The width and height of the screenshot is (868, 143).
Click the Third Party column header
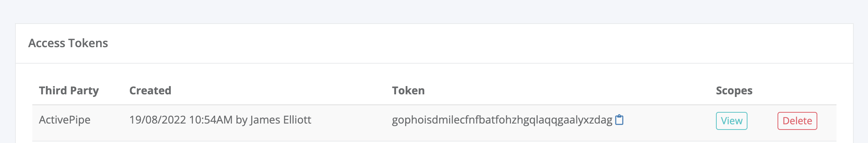click(x=69, y=91)
